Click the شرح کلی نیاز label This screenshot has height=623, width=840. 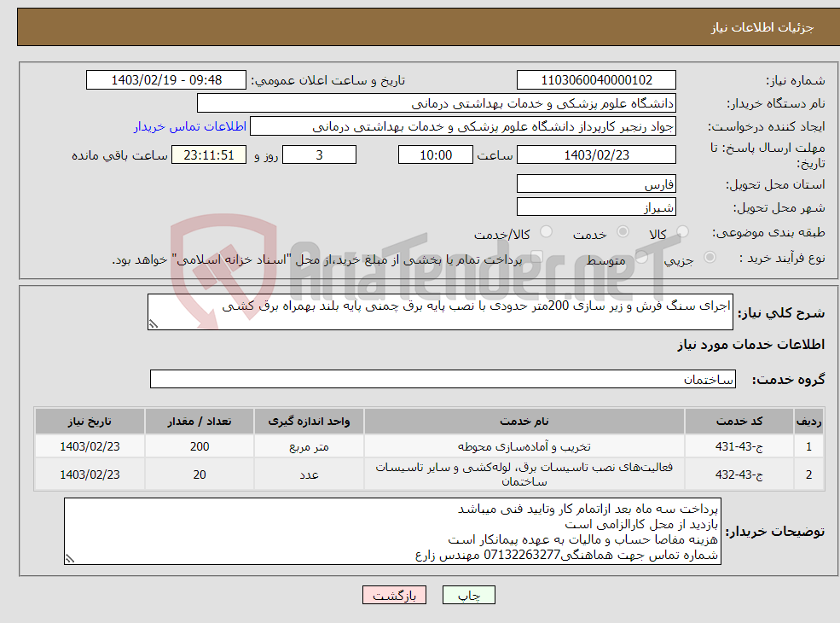781,312
